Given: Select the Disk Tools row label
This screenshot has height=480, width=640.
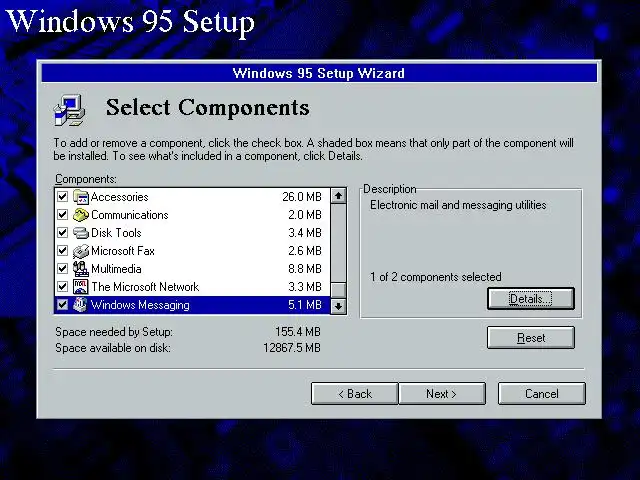Looking at the screenshot, I should click(116, 233).
